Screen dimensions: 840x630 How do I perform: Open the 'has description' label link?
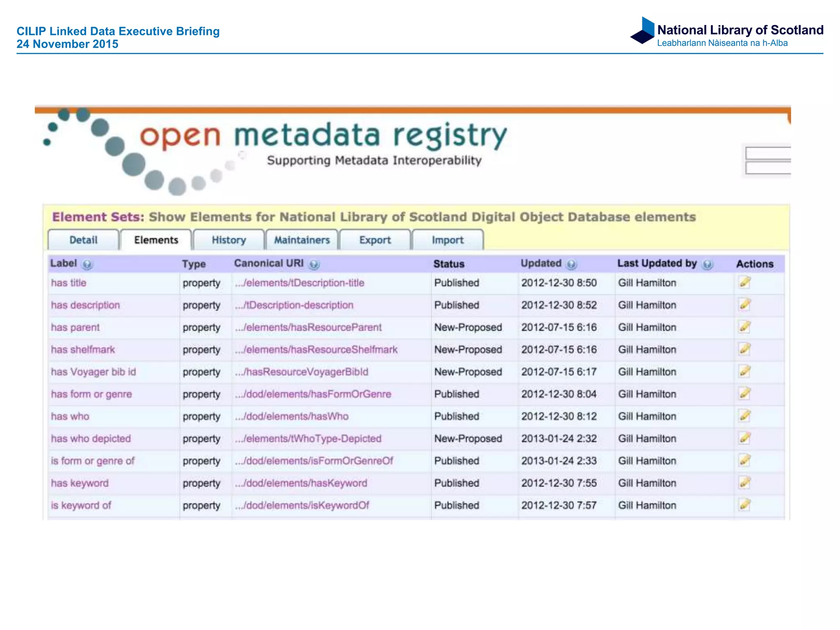point(85,305)
